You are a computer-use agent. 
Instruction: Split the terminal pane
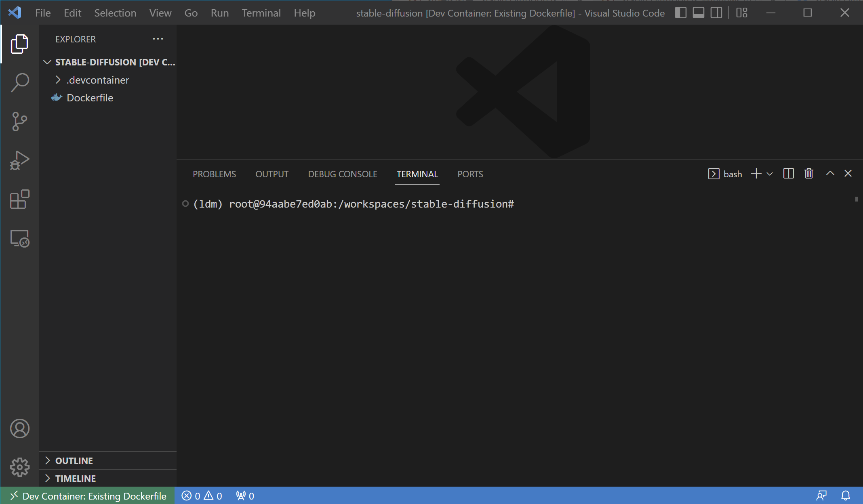tap(788, 174)
